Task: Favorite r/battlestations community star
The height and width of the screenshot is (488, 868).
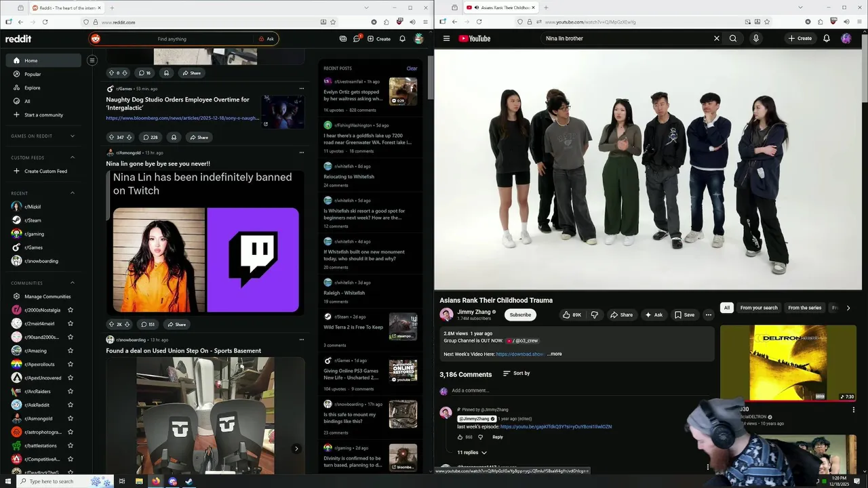Action: coord(70,445)
